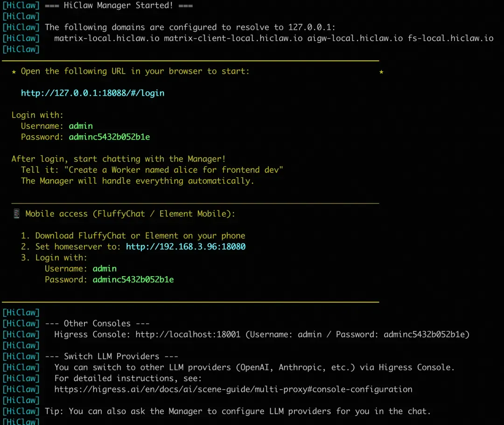Click the '--- Switch LLM Providers ---' header
The image size is (504, 425).
click(112, 356)
